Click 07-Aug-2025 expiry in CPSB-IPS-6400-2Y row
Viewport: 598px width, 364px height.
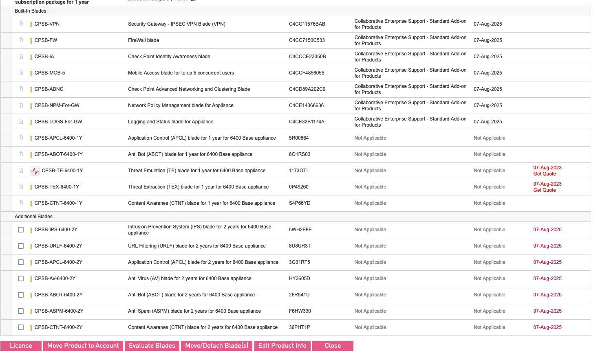[547, 230]
